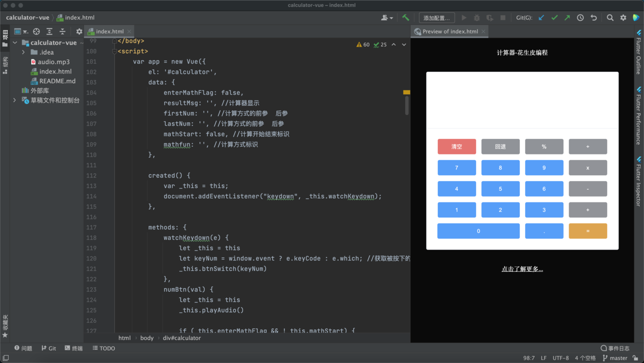Image resolution: width=644 pixels, height=363 pixels.
Task: Collapse the calculator-vue project root
Action: click(x=15, y=43)
